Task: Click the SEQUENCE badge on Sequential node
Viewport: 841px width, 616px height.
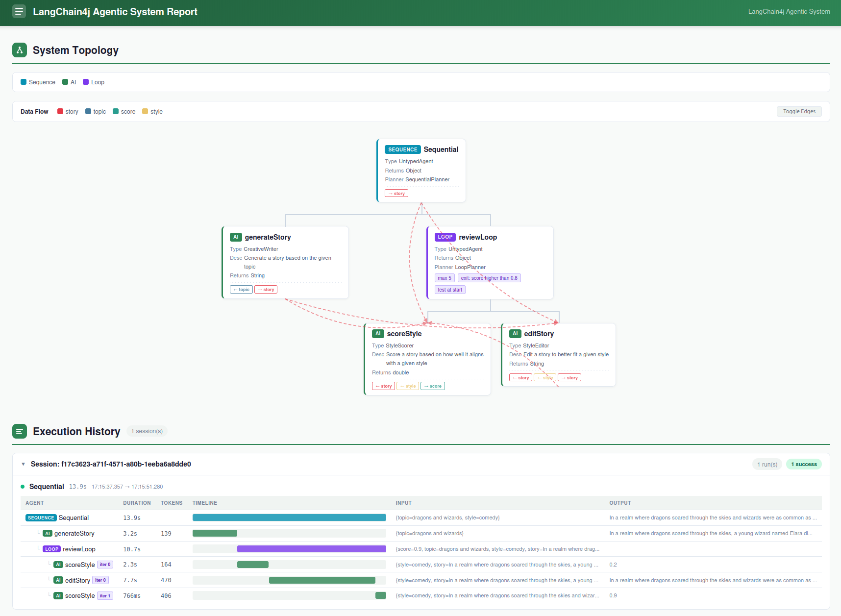Action: point(402,149)
